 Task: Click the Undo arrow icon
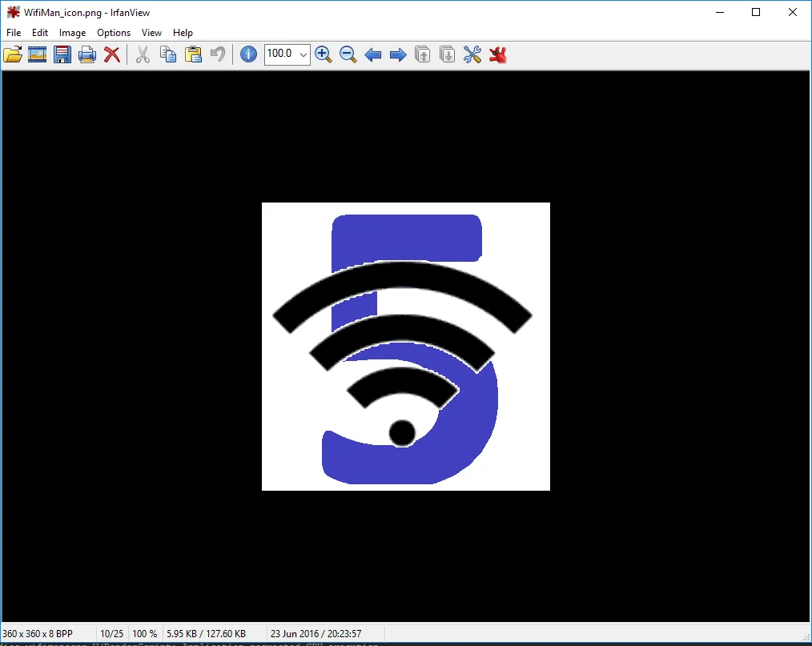click(x=218, y=54)
